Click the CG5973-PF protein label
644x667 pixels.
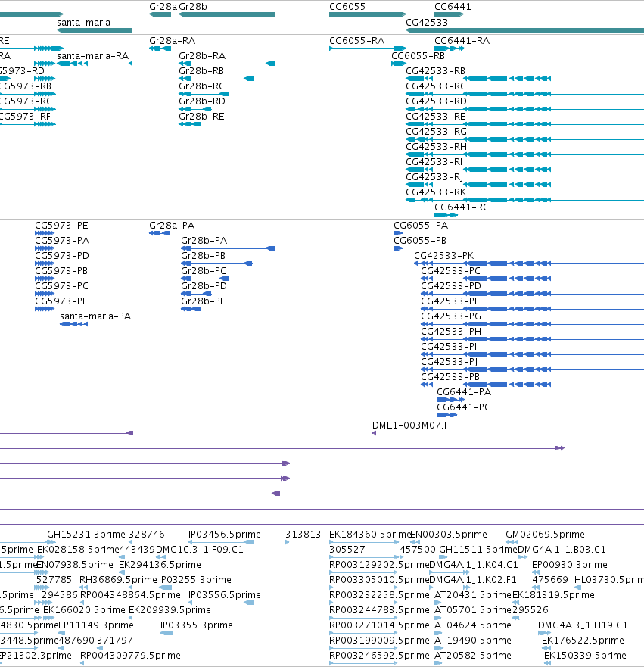pyautogui.click(x=61, y=301)
